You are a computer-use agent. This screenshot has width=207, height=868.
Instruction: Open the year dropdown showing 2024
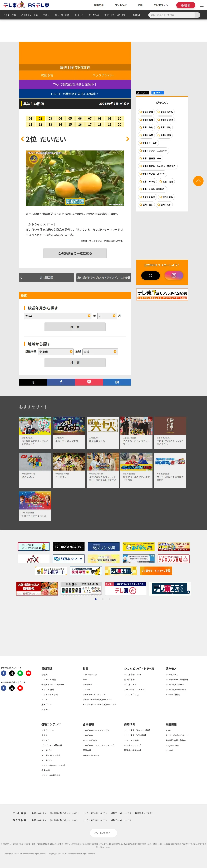coord(58,316)
